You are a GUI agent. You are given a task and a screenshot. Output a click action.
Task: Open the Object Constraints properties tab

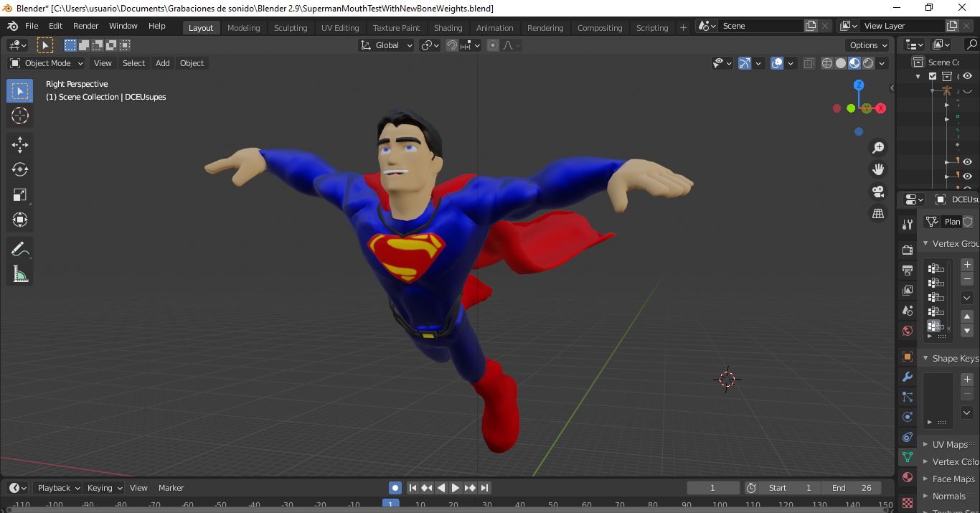[908, 437]
